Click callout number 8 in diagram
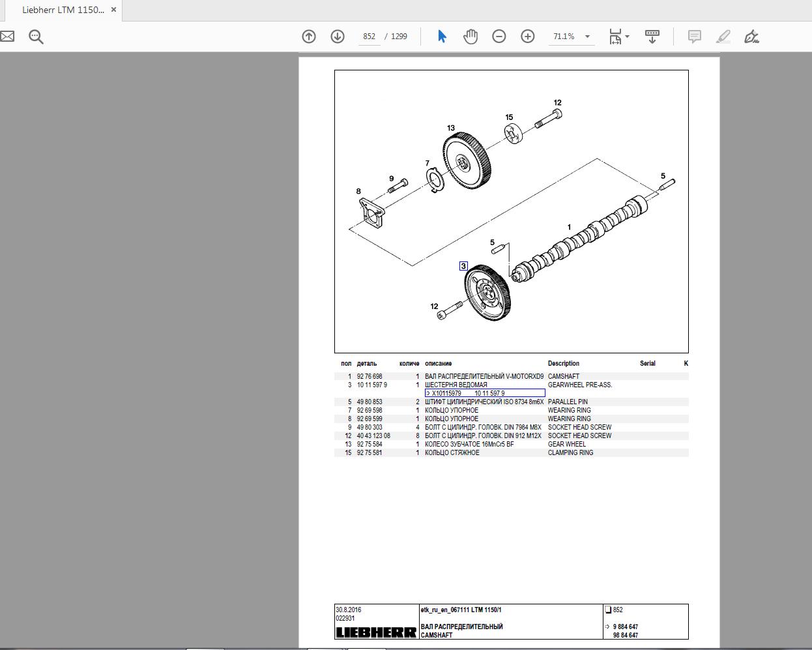The width and height of the screenshot is (812, 650). 358,191
